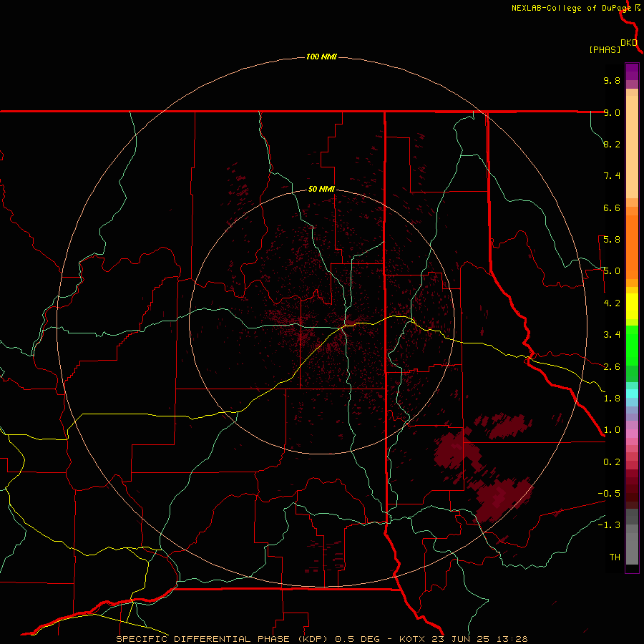Click the 50 NMI range ring label

[321, 189]
